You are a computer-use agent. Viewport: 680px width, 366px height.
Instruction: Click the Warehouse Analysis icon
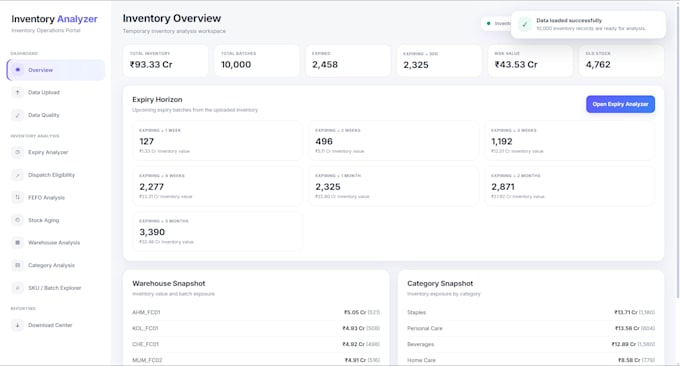[17, 242]
